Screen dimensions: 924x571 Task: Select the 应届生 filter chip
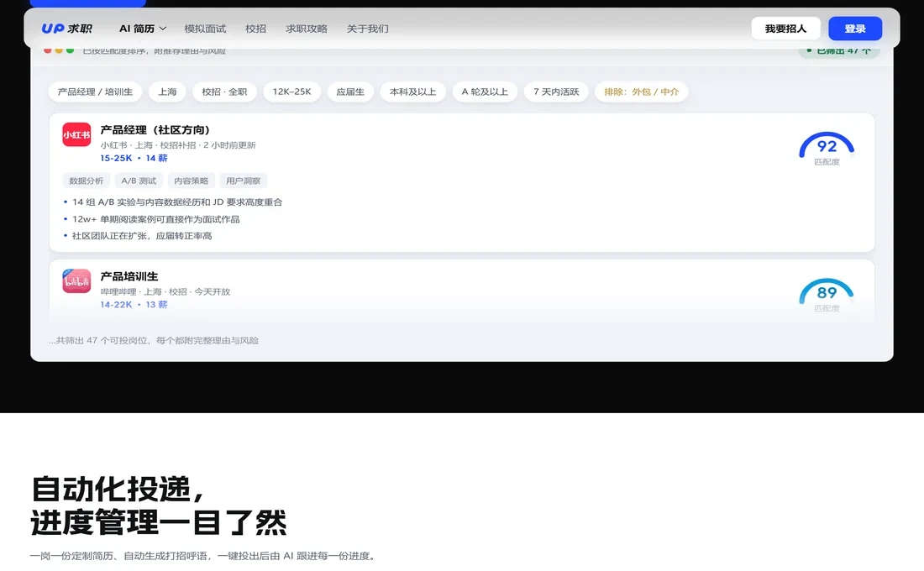click(x=350, y=92)
